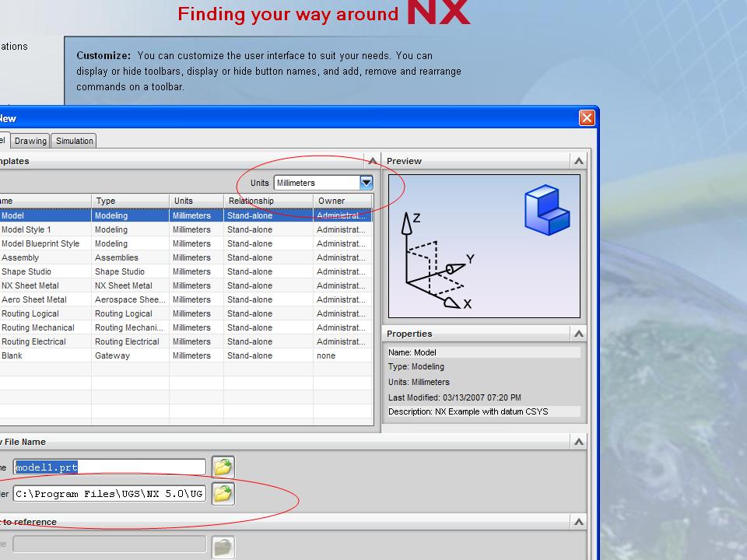Screen dimensions: 747x560
Task: Select the Model template row
Action: (x=186, y=215)
